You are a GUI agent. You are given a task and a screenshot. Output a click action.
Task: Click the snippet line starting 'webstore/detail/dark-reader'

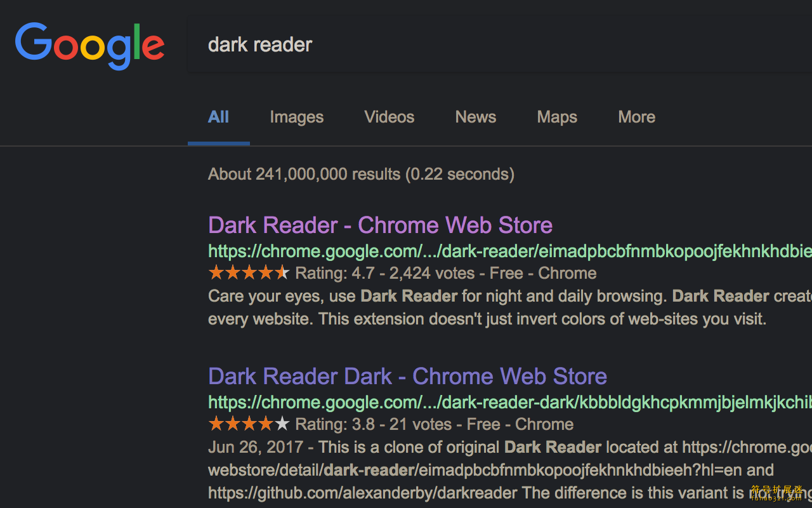click(491, 470)
